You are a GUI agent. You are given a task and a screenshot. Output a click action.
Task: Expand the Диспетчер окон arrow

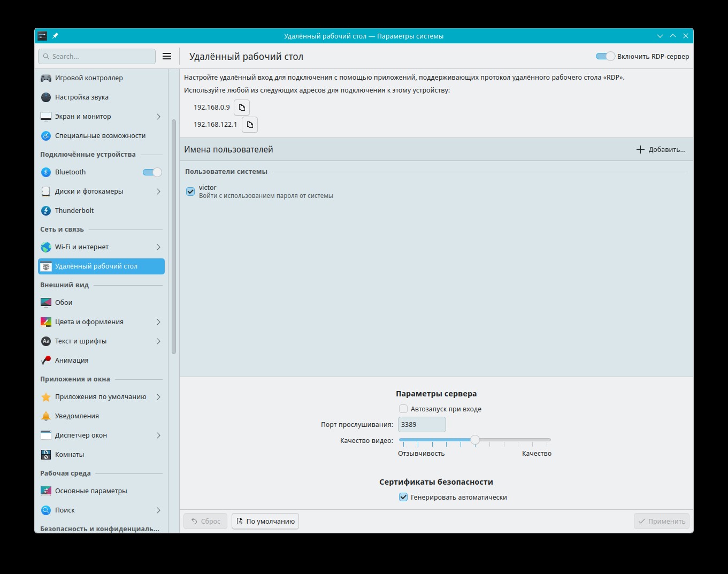click(158, 435)
